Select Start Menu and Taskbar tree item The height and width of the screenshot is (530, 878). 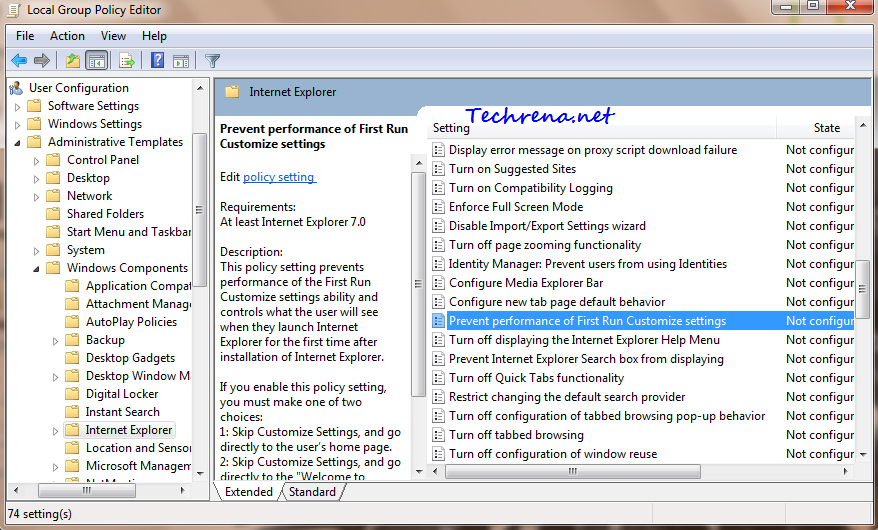129,232
